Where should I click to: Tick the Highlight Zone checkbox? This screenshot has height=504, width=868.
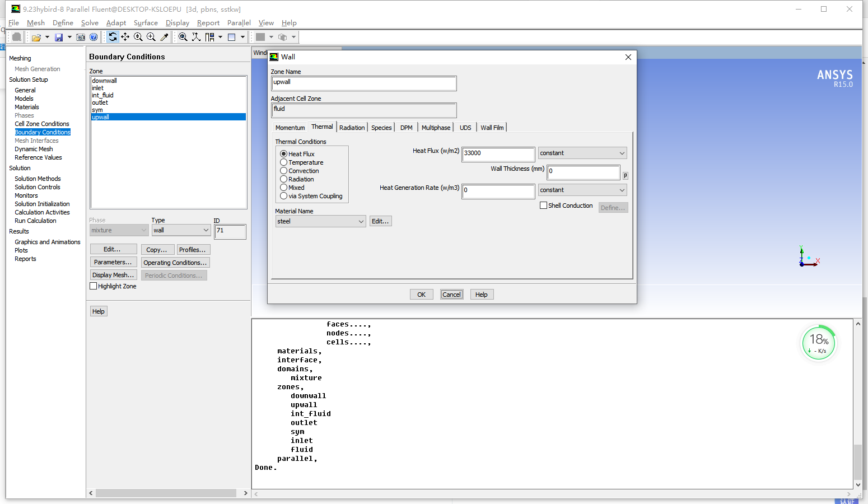pos(94,286)
